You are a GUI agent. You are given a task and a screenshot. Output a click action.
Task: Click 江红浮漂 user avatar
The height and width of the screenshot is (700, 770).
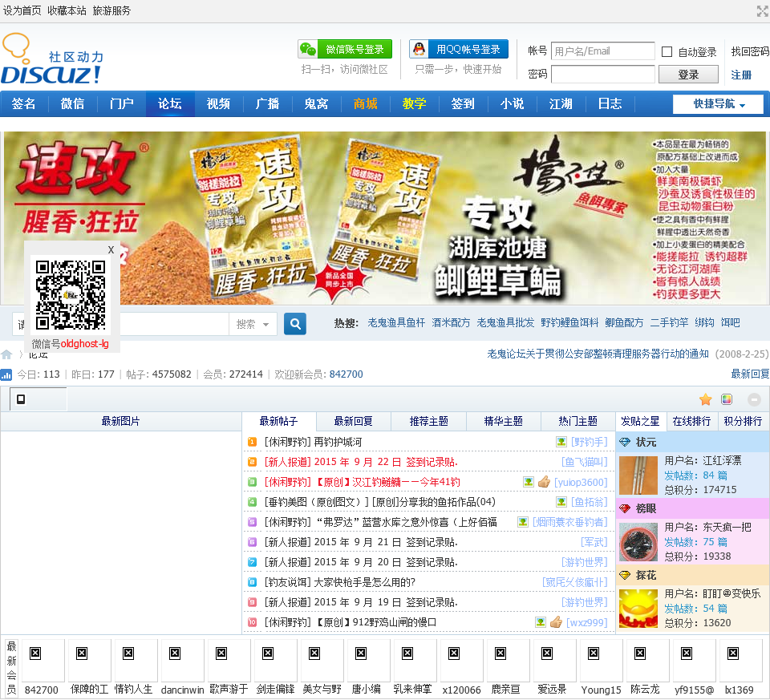[x=638, y=475]
